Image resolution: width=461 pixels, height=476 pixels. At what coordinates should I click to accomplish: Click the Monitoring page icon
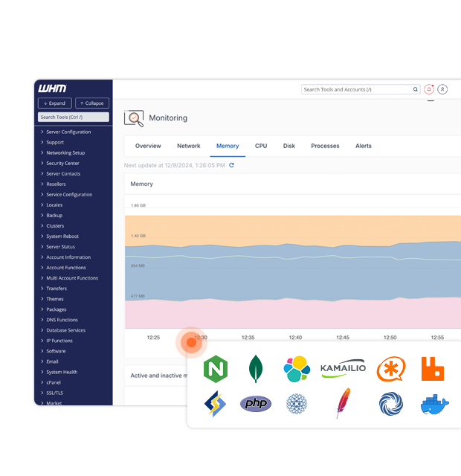tap(134, 118)
